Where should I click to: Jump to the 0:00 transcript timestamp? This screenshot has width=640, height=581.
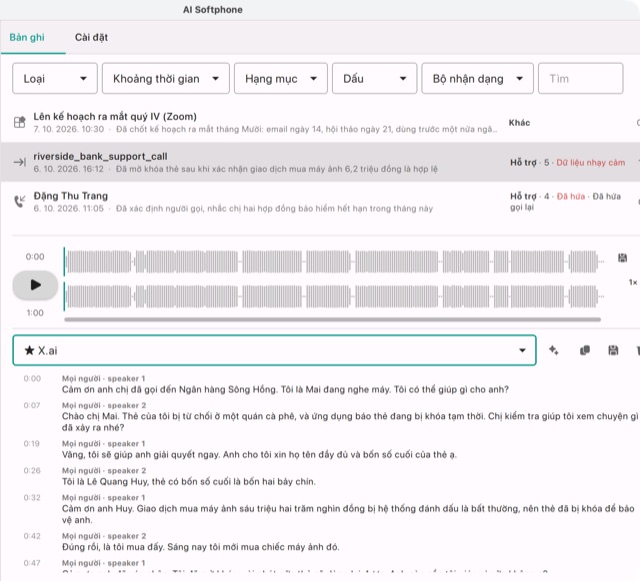coord(32,378)
